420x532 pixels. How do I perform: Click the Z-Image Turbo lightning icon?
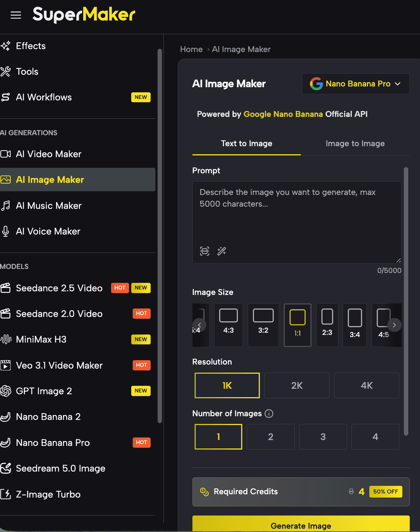point(5,494)
